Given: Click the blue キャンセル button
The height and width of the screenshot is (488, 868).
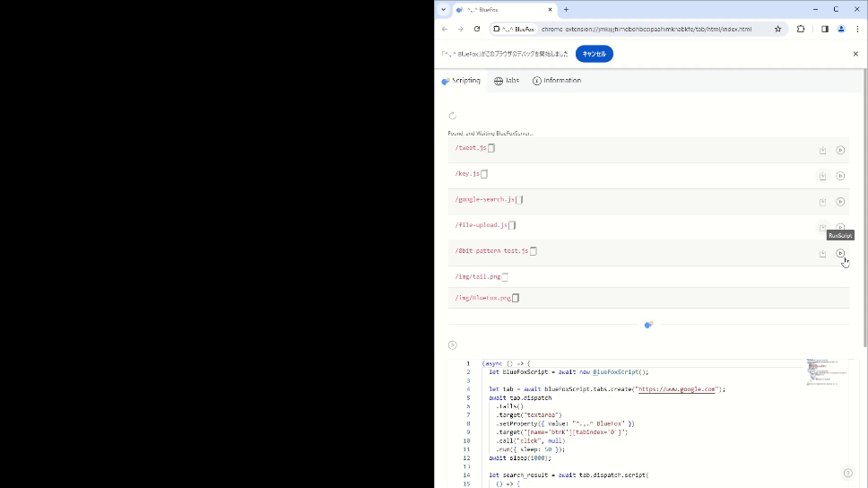Looking at the screenshot, I should pos(594,54).
